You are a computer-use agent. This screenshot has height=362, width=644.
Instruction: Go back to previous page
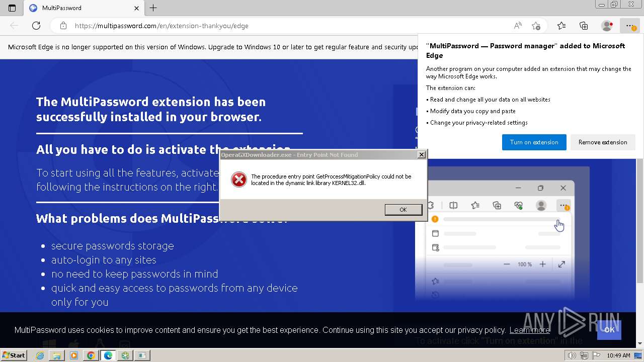click(14, 26)
